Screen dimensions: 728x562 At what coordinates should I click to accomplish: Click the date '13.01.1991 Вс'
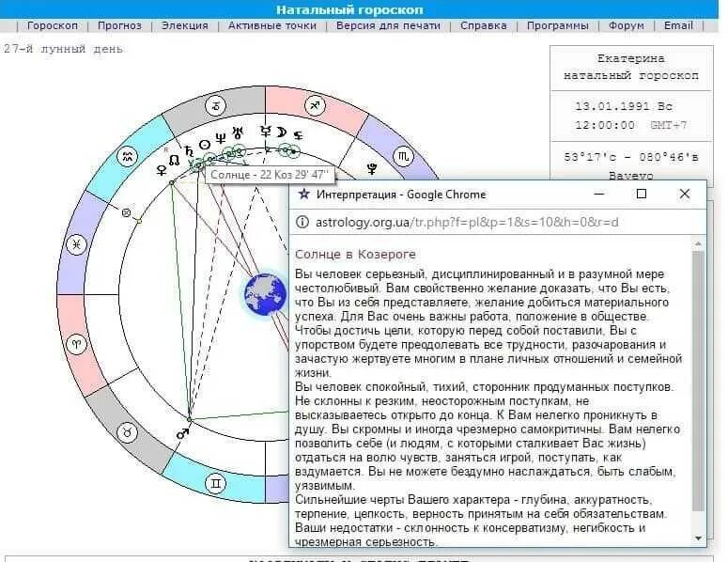624,106
